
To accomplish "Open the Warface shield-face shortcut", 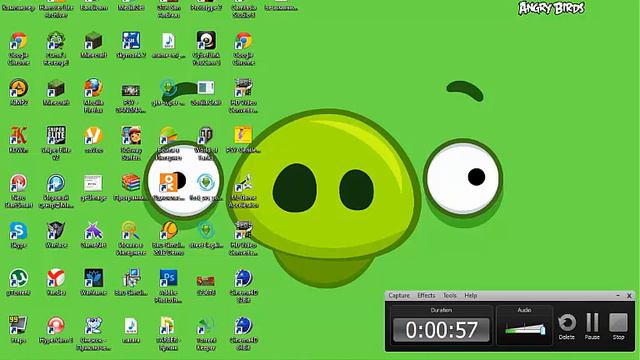I will pos(56,231).
